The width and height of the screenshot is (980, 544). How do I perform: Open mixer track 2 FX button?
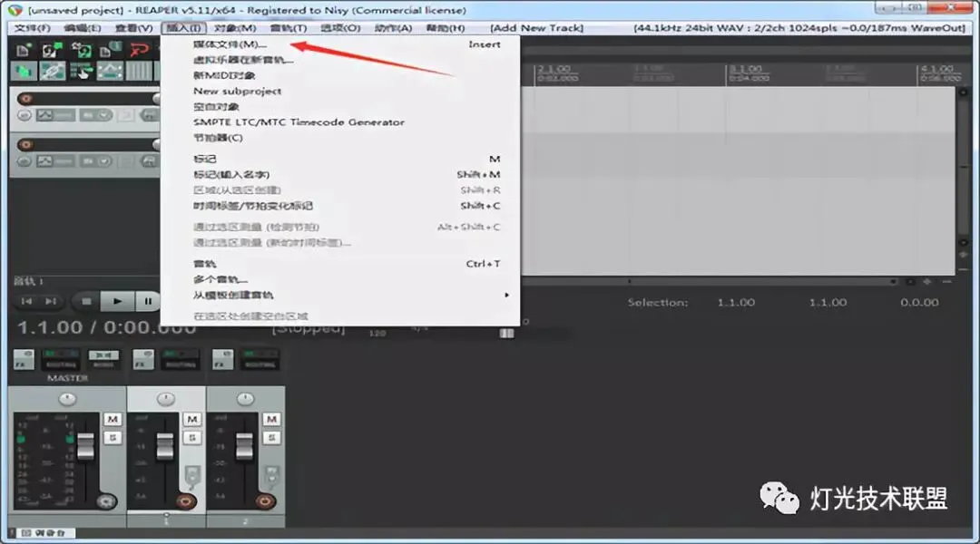(x=222, y=360)
